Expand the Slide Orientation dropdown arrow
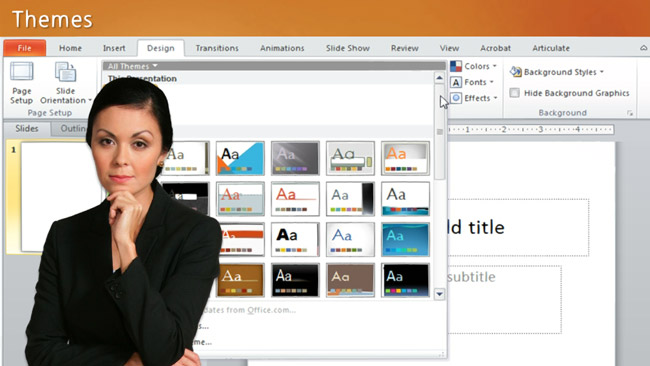The width and height of the screenshot is (650, 366). [x=90, y=100]
